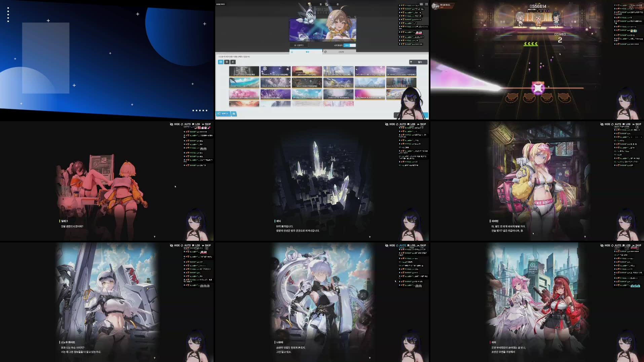
Task: Open the grid menu icon beside the mail icon
Action: tap(426, 4)
